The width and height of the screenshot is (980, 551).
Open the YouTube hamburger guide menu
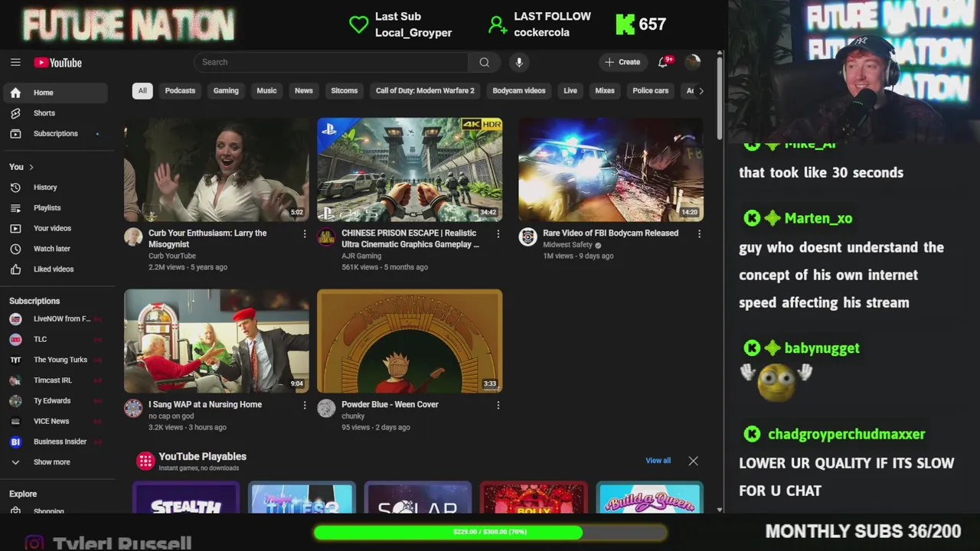tap(15, 63)
